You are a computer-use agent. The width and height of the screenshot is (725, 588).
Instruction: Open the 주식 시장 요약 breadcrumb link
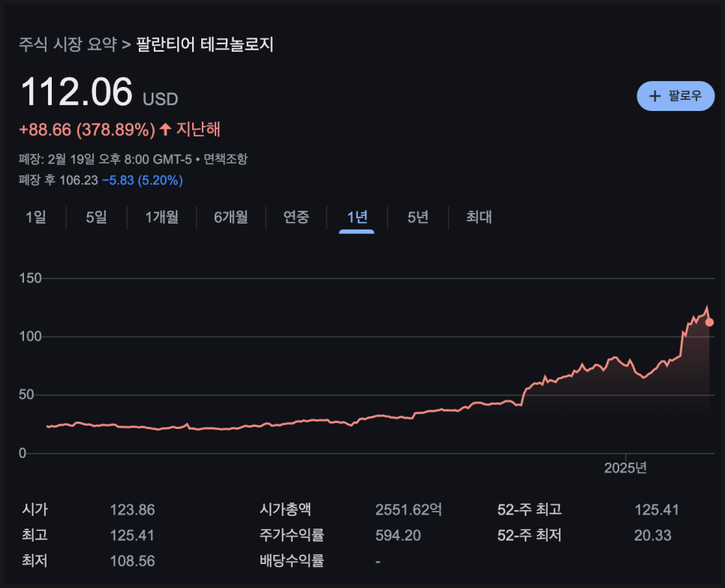tap(68, 44)
